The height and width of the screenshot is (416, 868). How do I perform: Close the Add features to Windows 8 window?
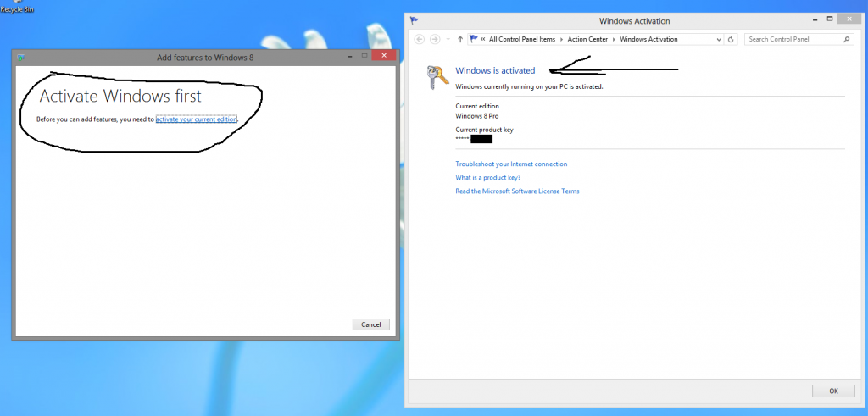point(384,56)
